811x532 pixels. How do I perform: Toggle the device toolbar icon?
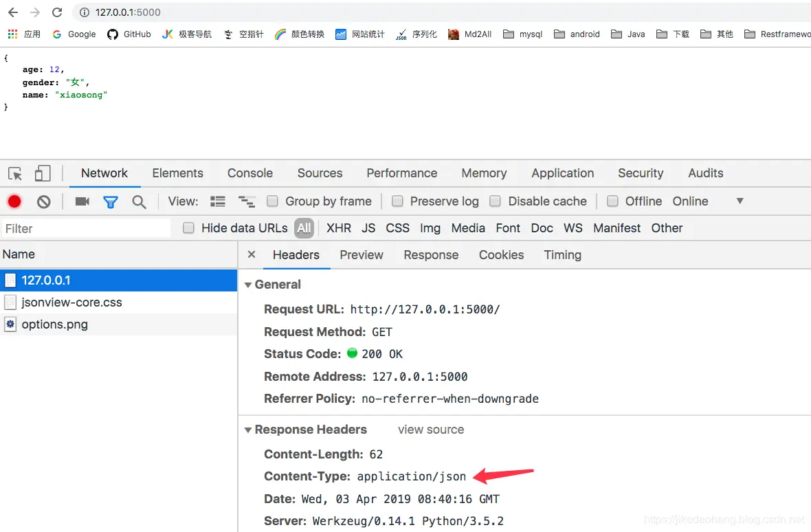point(43,173)
